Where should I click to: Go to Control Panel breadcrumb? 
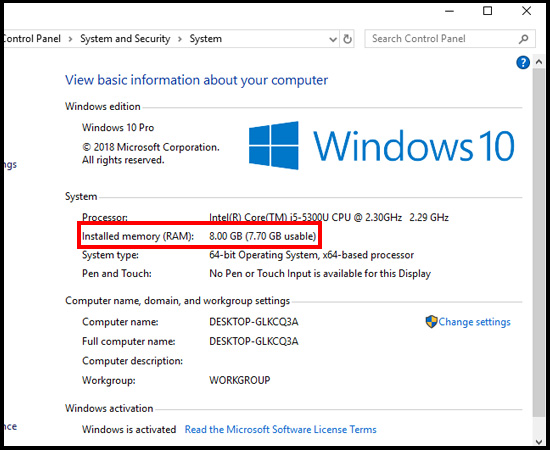[x=32, y=39]
